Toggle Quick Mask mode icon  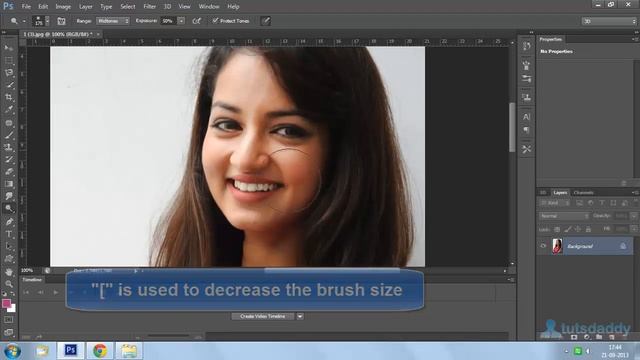pos(9,320)
